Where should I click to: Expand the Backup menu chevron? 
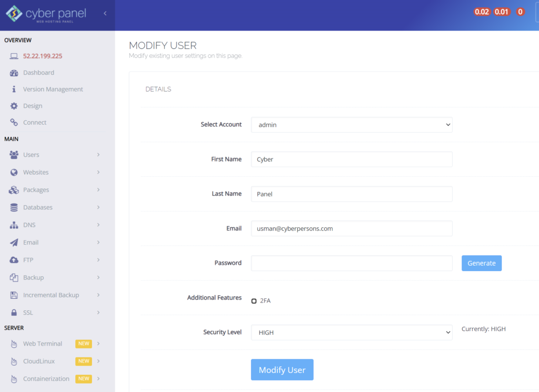(x=98, y=277)
